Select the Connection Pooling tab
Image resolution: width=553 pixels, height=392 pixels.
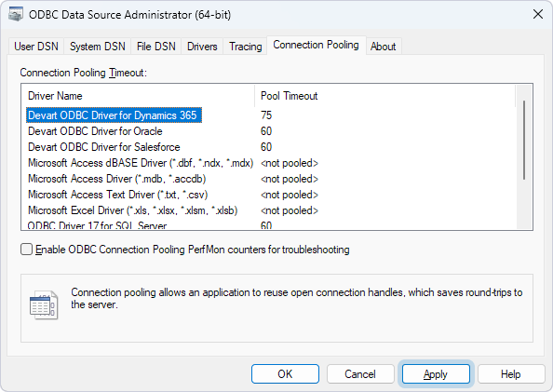(x=316, y=45)
